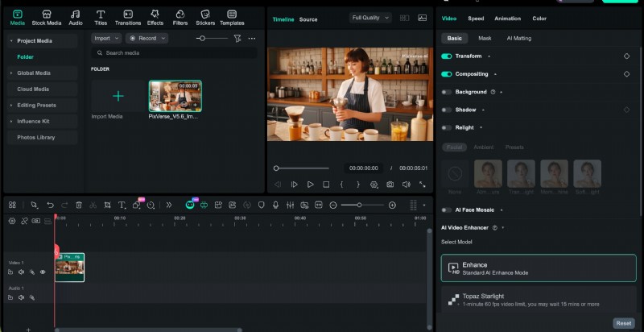
Task: Enable the Background switch
Action: (447, 92)
